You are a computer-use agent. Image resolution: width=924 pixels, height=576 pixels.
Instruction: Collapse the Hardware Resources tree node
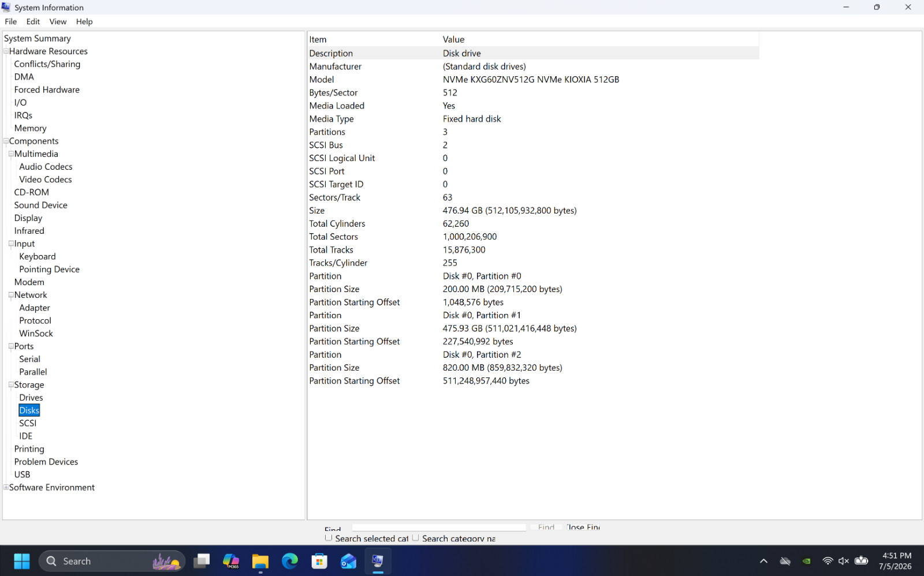[x=6, y=51]
